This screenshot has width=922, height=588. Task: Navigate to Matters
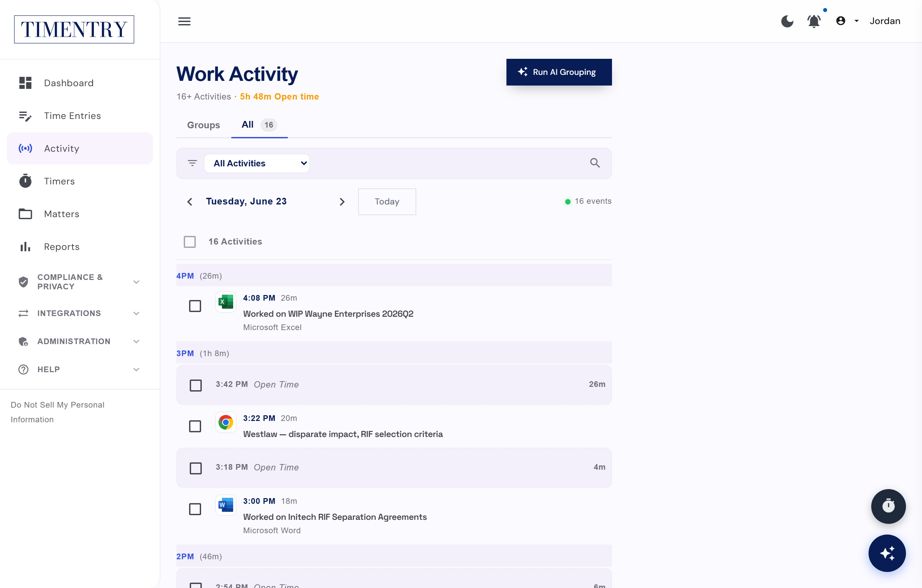tap(80, 214)
